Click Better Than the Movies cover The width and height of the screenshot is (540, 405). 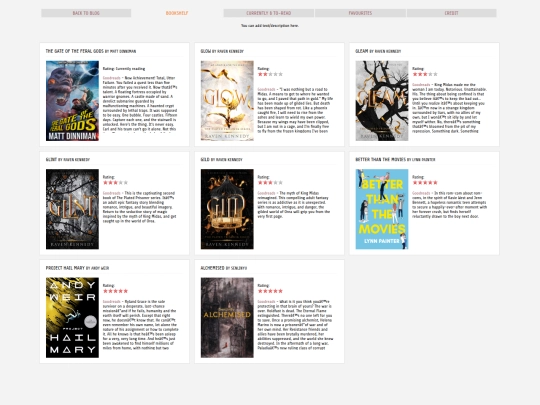coord(382,209)
